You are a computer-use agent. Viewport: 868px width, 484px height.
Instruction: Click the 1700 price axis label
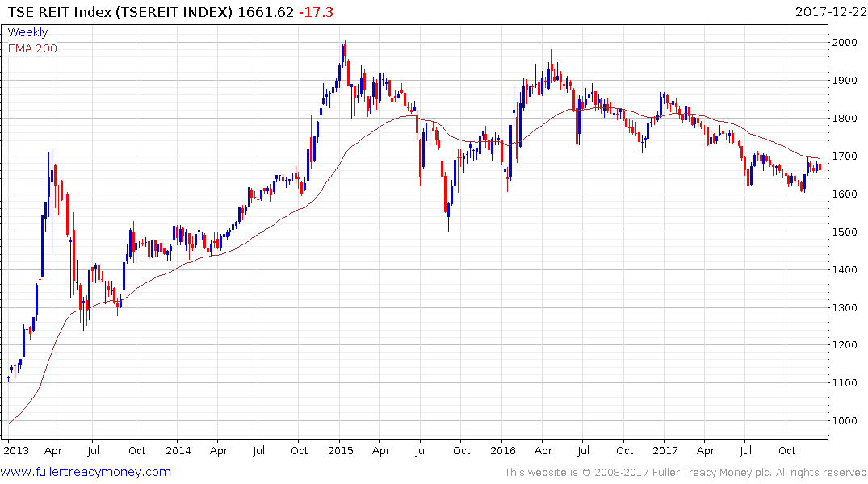pos(845,156)
